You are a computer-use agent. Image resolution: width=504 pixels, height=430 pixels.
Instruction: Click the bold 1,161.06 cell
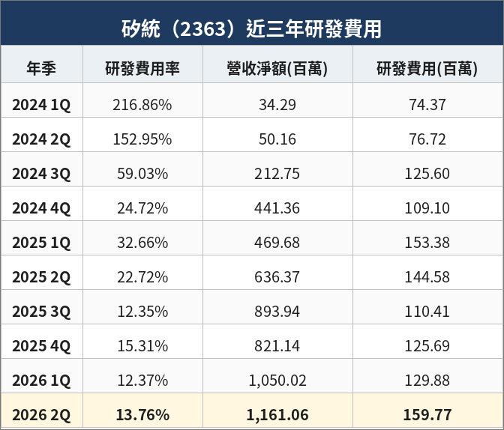pyautogui.click(x=277, y=414)
